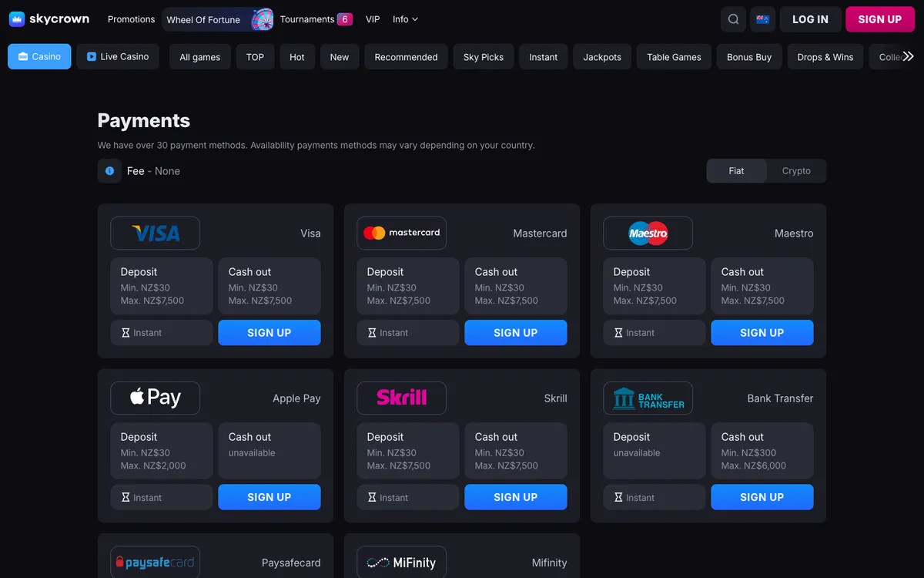Click SIGN UP in the Bank Transfer card
This screenshot has width=924, height=578.
[x=762, y=497]
